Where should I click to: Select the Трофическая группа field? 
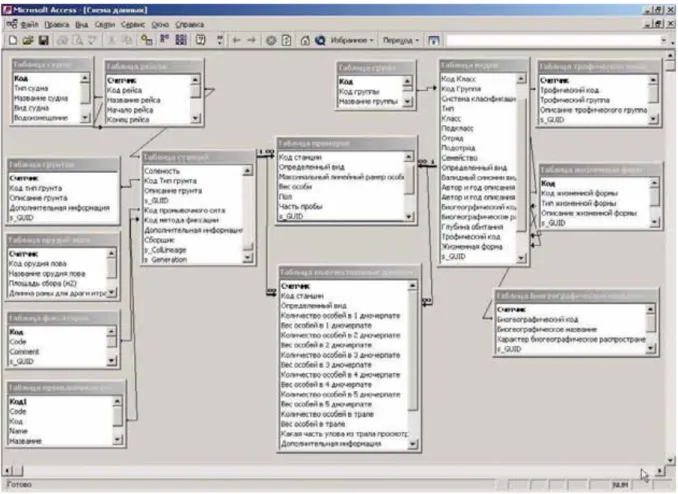tap(575, 100)
